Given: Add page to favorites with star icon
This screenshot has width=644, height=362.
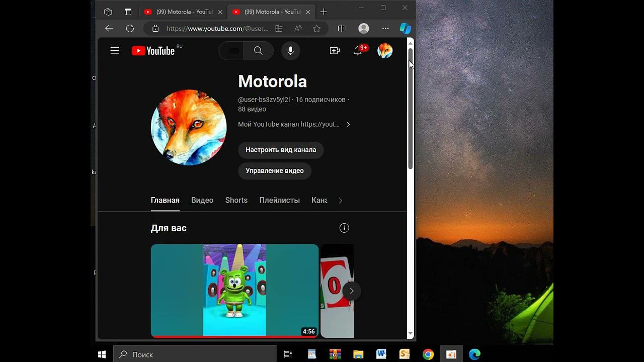Looking at the screenshot, I should 316,29.
